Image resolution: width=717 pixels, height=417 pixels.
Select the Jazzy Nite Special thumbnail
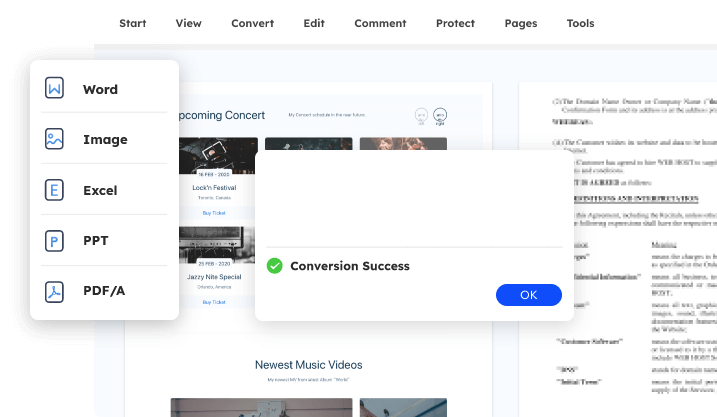(214, 247)
